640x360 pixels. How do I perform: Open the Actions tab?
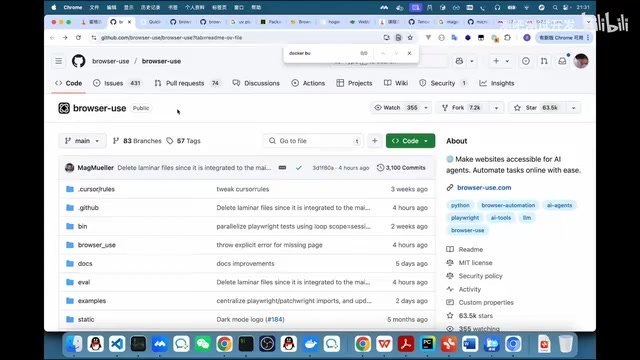click(x=308, y=83)
